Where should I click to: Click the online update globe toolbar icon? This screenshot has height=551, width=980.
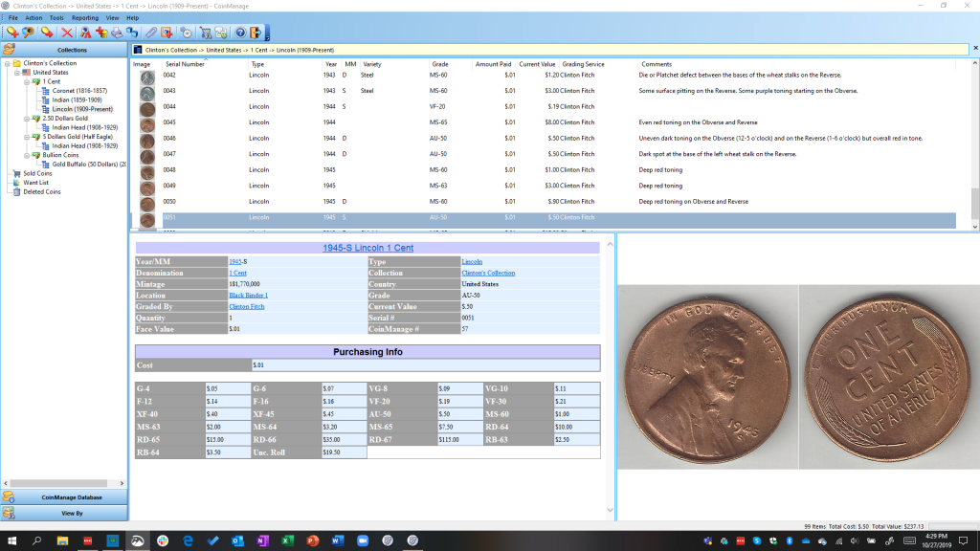click(x=221, y=33)
